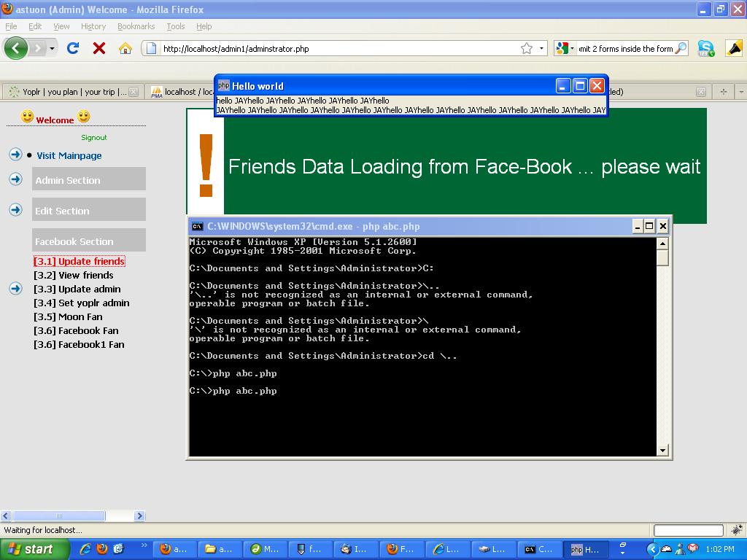Switch to the folder taskbar button
Image resolution: width=747 pixels, height=560 pixels.
pyautogui.click(x=219, y=550)
